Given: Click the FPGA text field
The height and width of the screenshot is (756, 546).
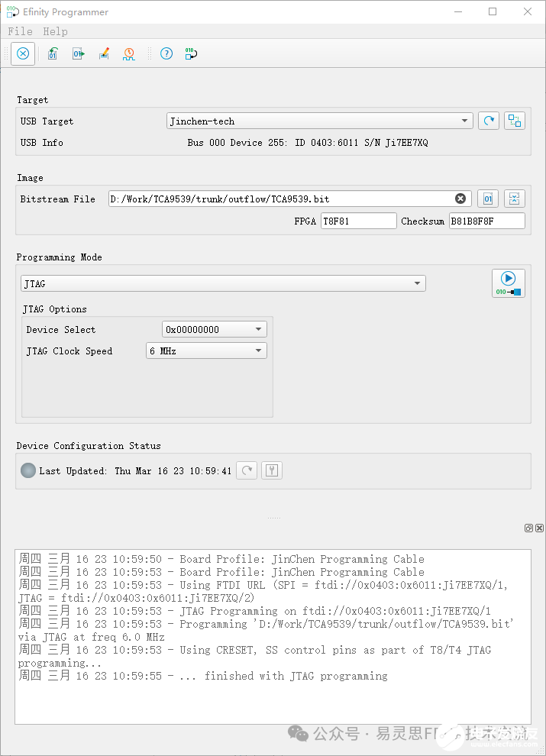Looking at the screenshot, I should pyautogui.click(x=358, y=221).
